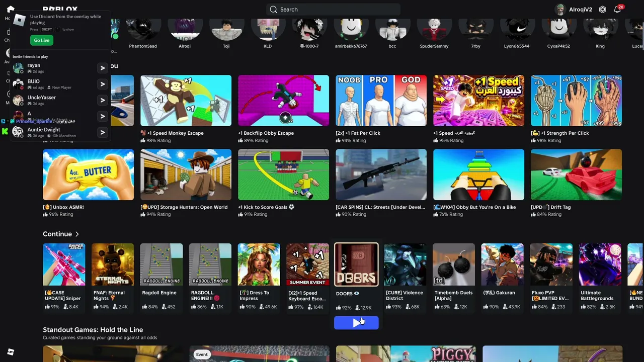Screen dimensions: 644x362
Task: Send invite arrow next to UncleYasser
Action: point(102,100)
